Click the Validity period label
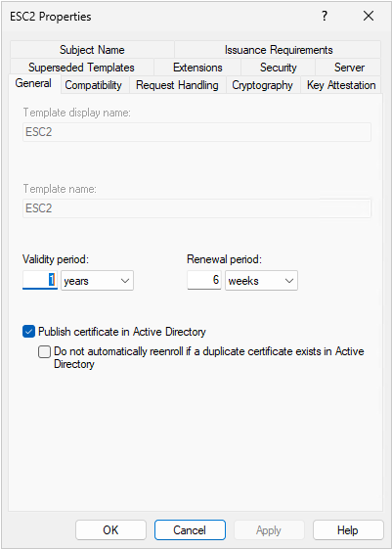 tap(56, 259)
